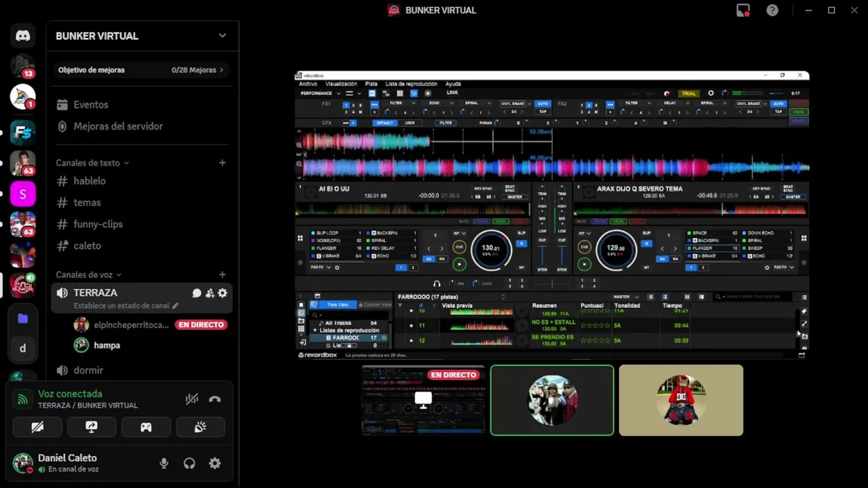Click the TRIAL button in rekordbox
The image size is (868, 488).
(x=689, y=94)
